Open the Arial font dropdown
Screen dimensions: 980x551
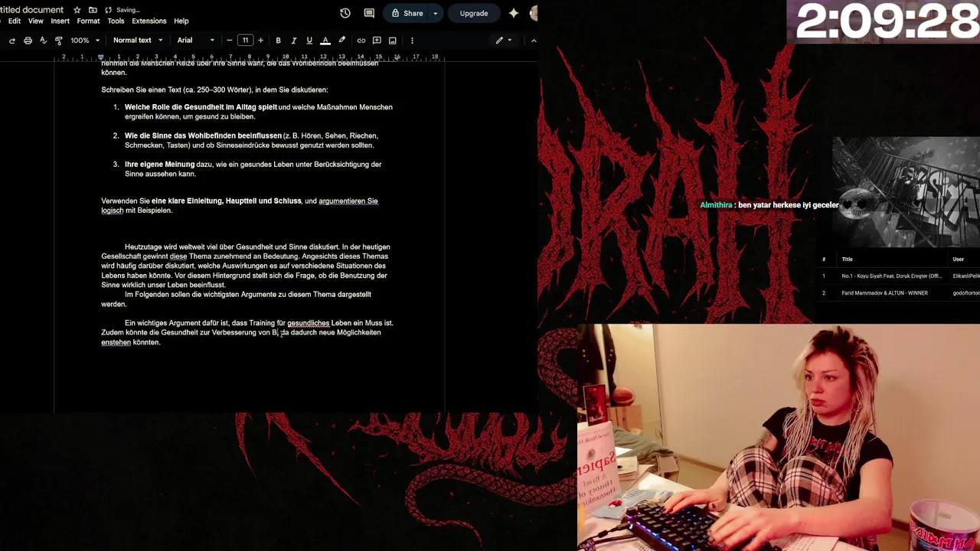(x=195, y=41)
